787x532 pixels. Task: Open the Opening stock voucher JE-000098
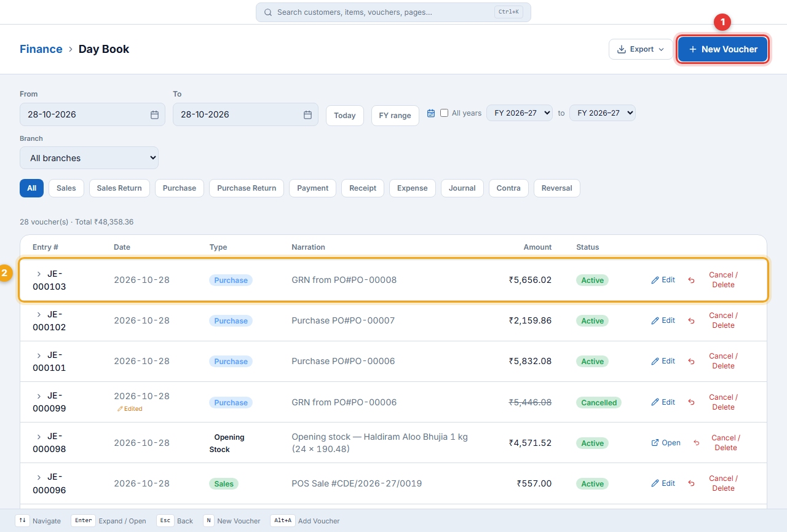coord(666,443)
